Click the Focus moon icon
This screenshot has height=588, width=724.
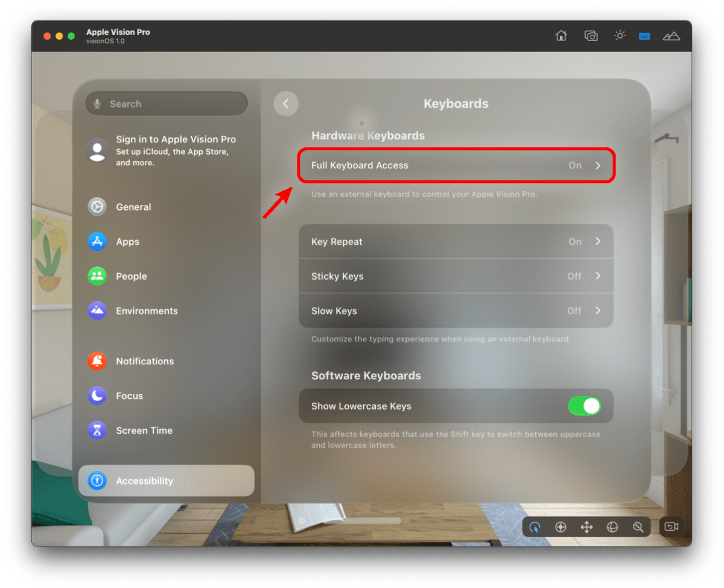(97, 396)
